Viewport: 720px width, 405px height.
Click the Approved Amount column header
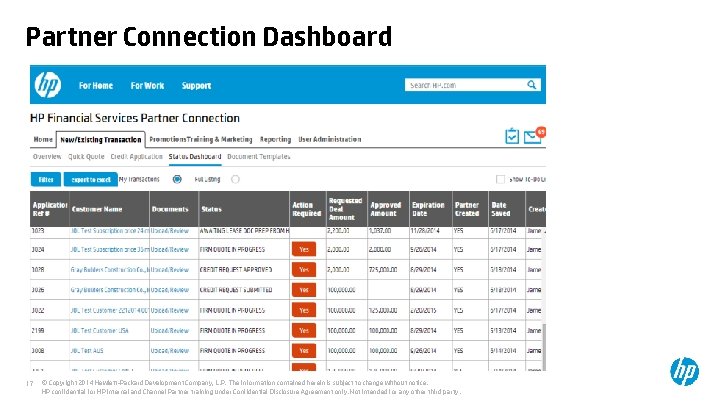pyautogui.click(x=388, y=209)
